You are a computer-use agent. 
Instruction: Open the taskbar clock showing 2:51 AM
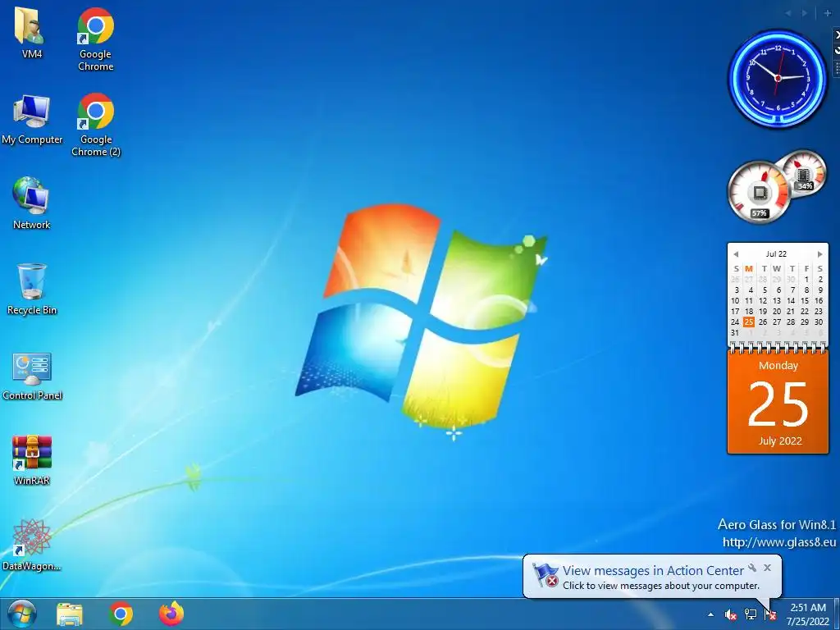pyautogui.click(x=808, y=608)
